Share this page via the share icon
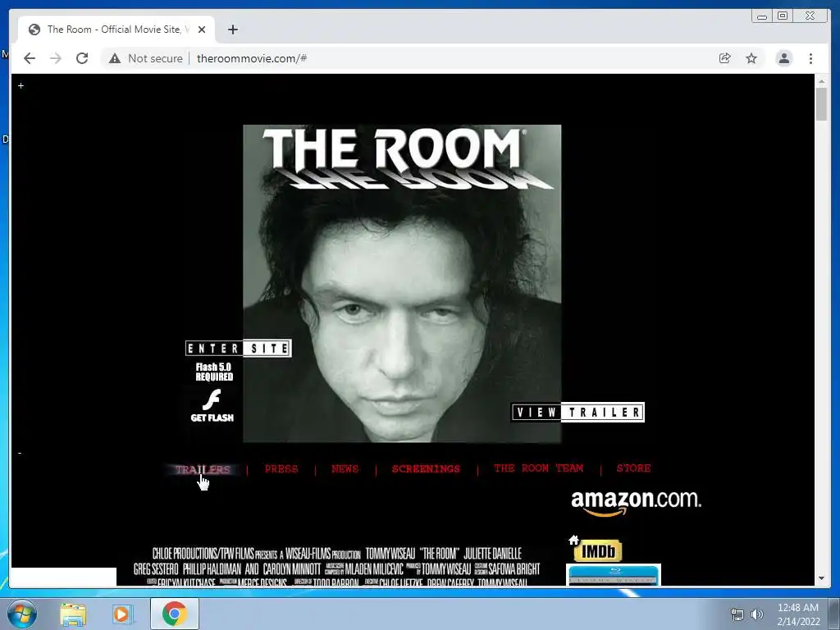 coord(725,58)
